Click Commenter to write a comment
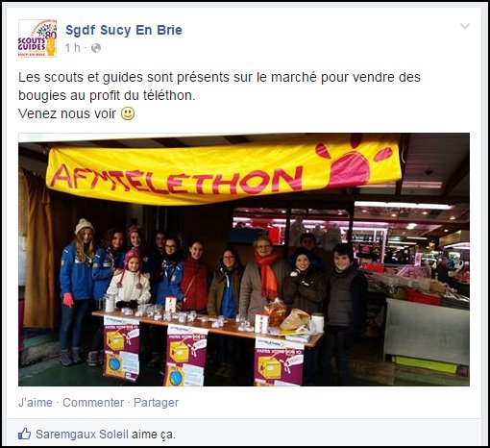The height and width of the screenshot is (448, 490). pyautogui.click(x=93, y=403)
